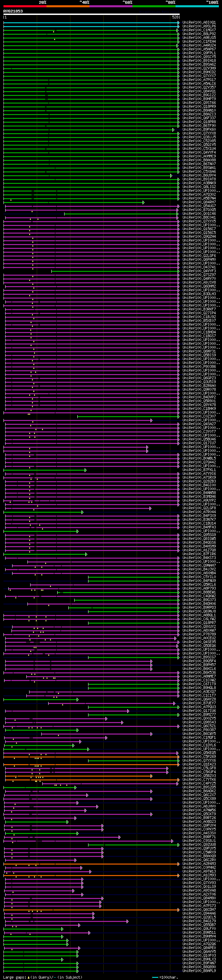Select the orange ~40% identity legend segment
Viewport: 222px width, 980px height.
click(68, 6)
